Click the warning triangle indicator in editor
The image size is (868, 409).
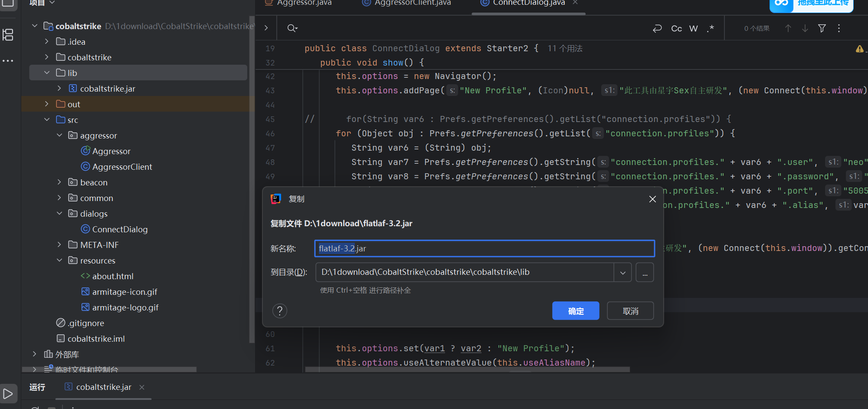click(859, 49)
